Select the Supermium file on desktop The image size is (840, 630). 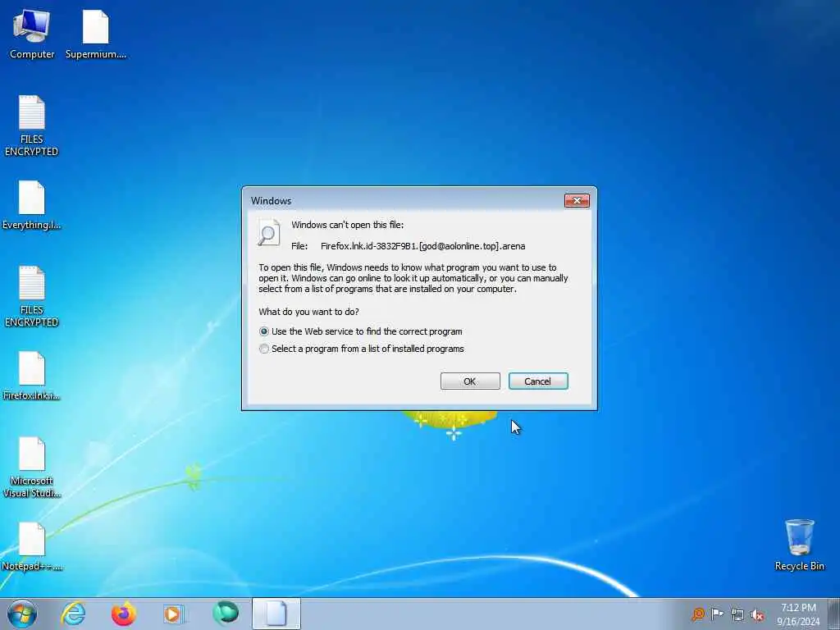tap(96, 34)
